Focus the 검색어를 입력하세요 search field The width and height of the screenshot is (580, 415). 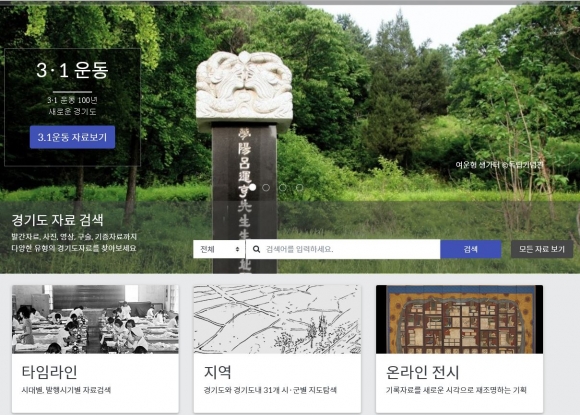pos(343,249)
